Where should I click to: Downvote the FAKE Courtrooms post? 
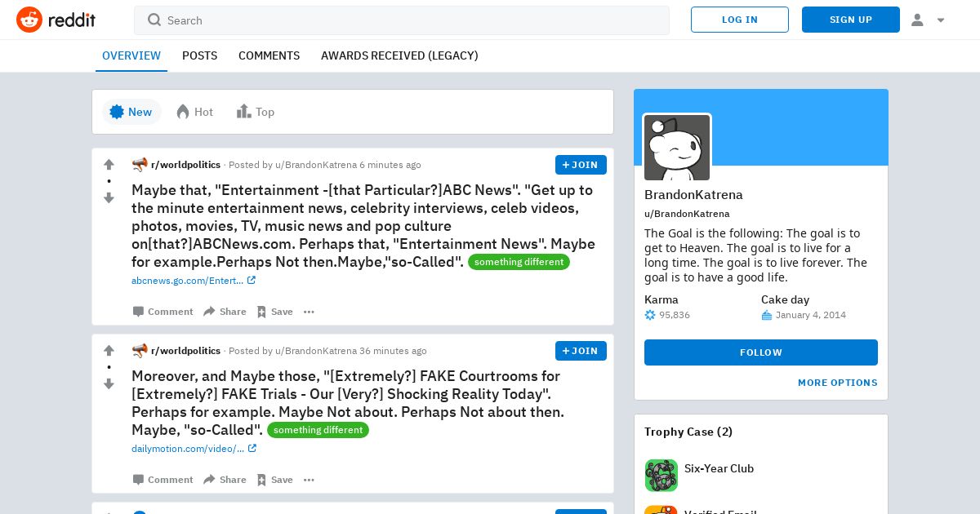tap(109, 383)
